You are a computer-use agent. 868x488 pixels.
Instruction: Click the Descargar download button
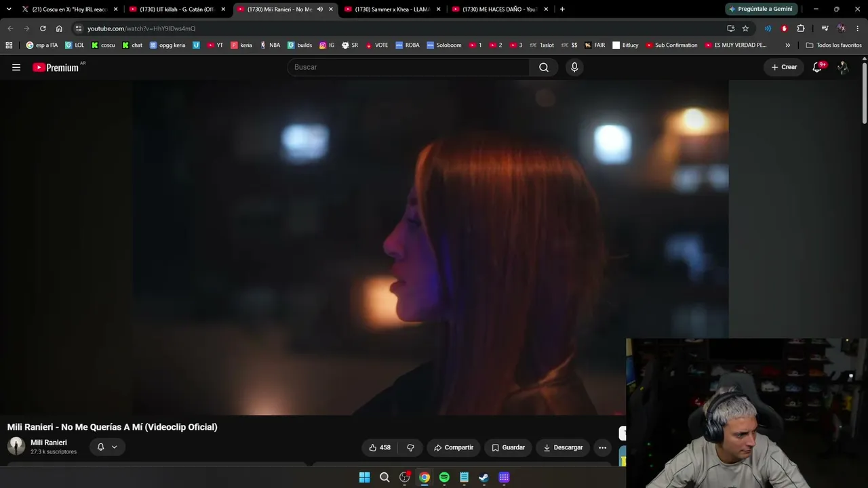click(x=563, y=447)
